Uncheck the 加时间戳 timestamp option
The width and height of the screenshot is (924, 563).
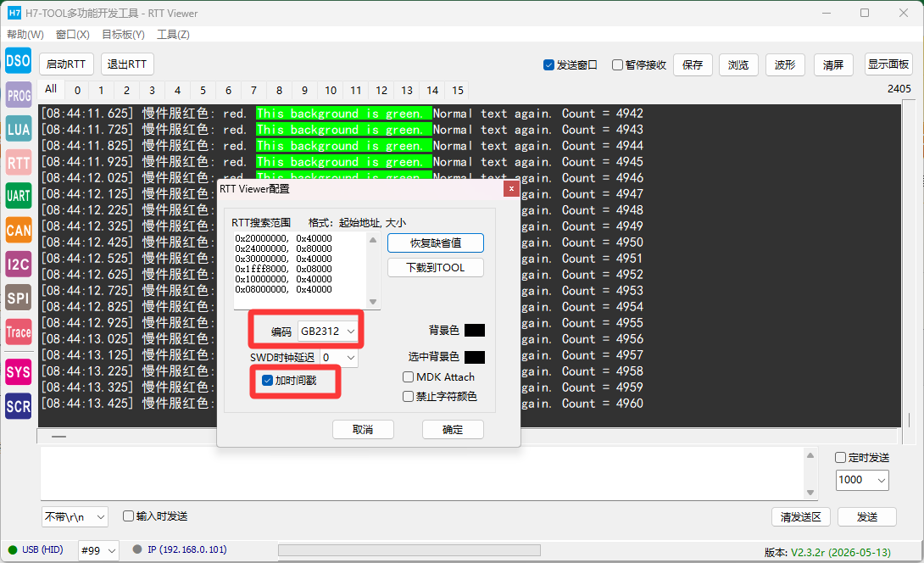(x=268, y=380)
